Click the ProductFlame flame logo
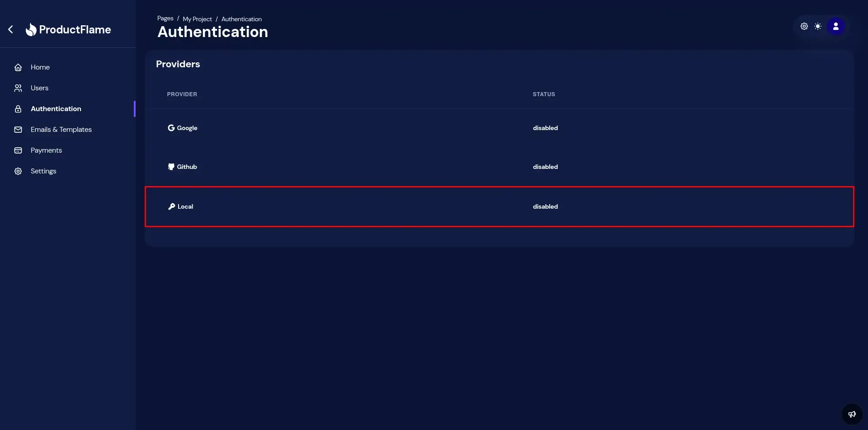 point(31,30)
